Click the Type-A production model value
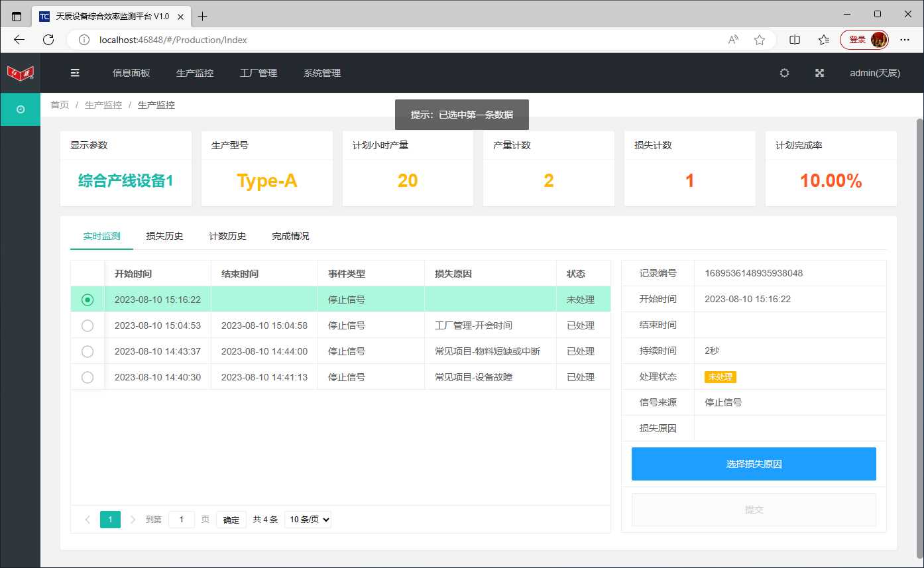 pos(267,181)
